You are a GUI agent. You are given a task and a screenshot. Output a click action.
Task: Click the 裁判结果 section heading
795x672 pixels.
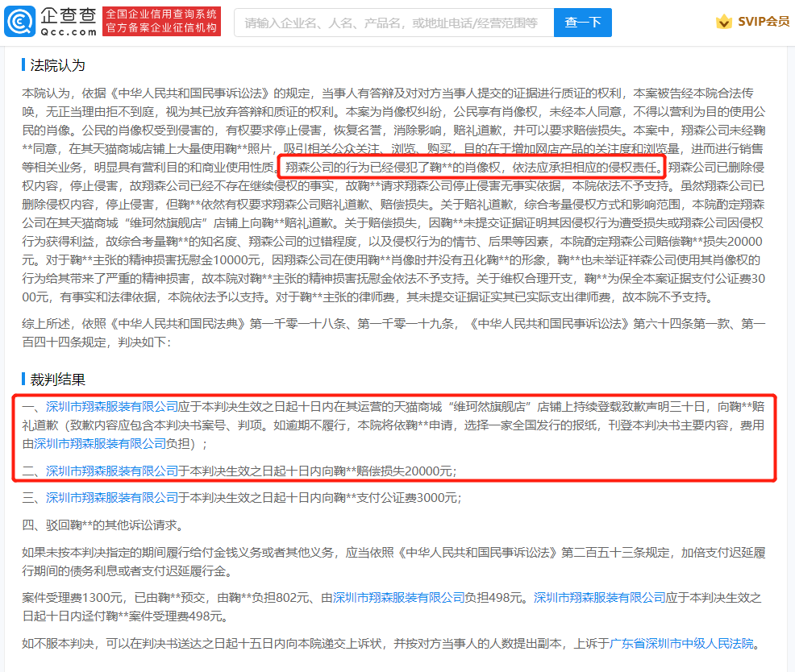point(57,380)
